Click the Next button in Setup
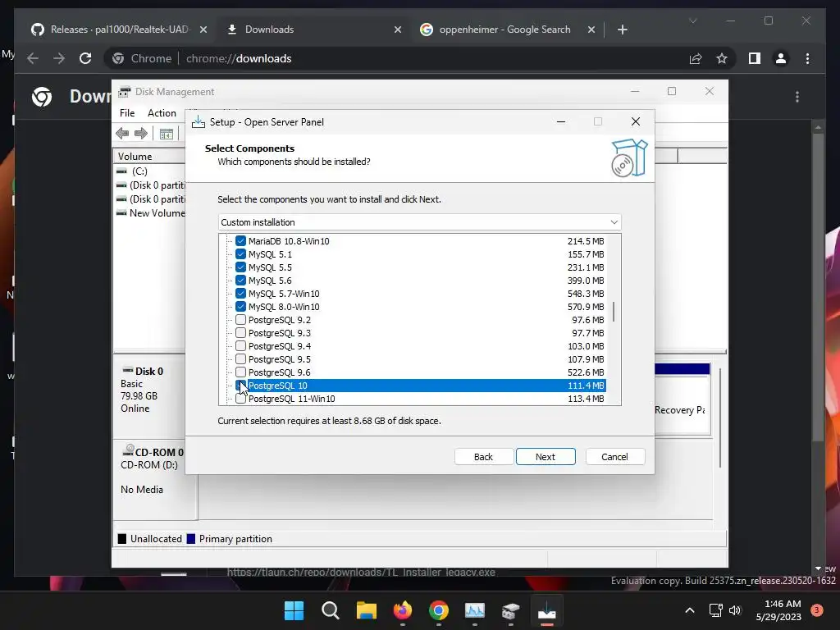The width and height of the screenshot is (840, 630). click(546, 457)
